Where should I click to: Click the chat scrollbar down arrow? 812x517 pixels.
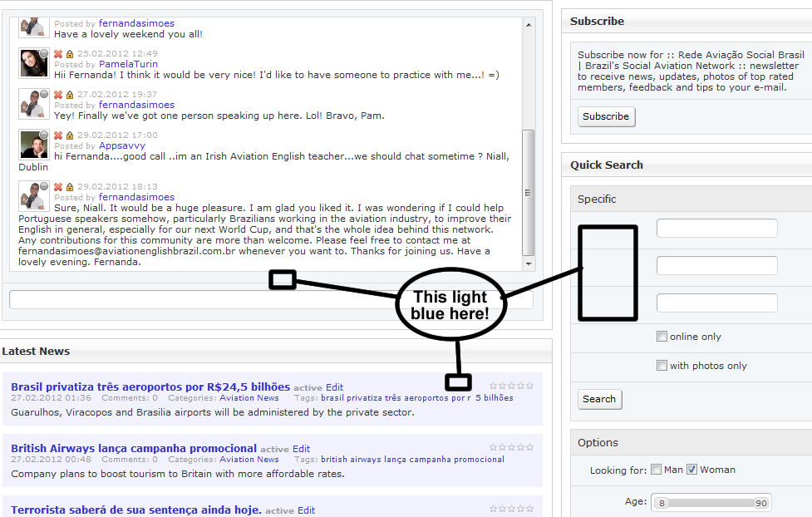pyautogui.click(x=528, y=263)
